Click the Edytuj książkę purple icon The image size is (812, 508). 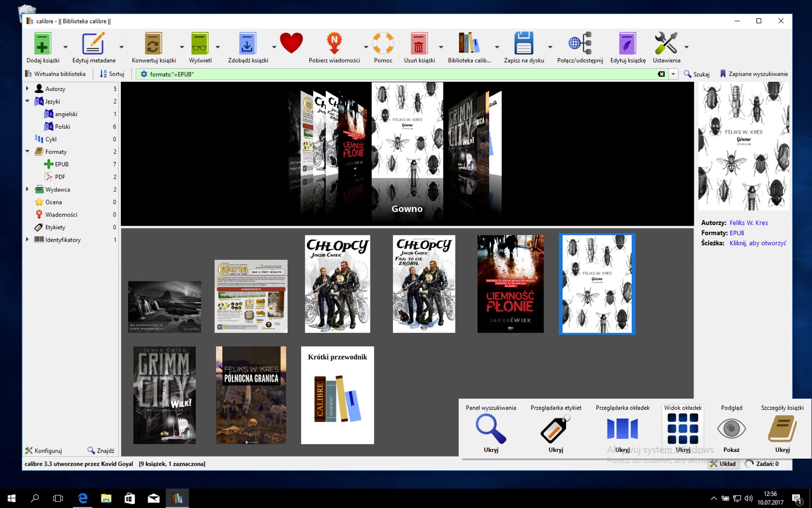pos(627,44)
